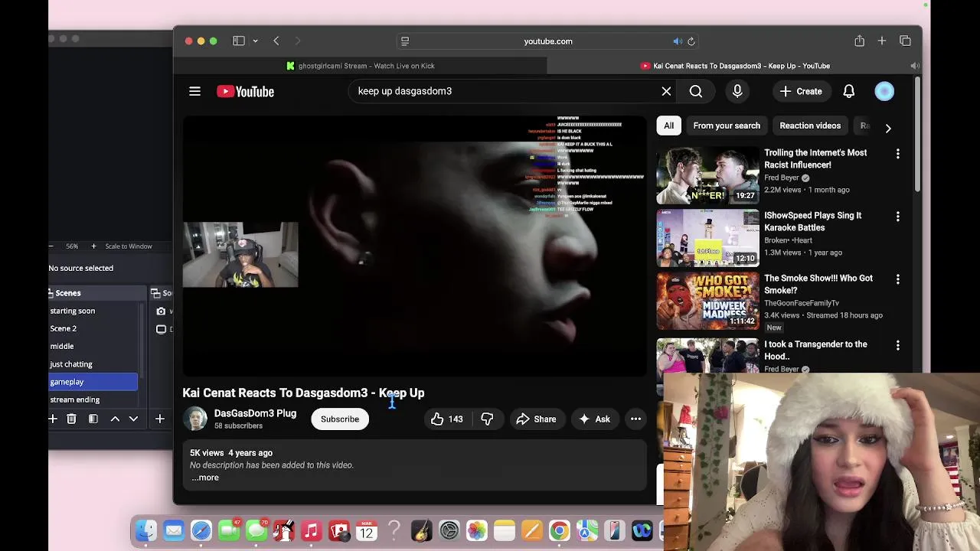Image resolution: width=980 pixels, height=551 pixels.
Task: Go back in Safari
Action: 276,41
